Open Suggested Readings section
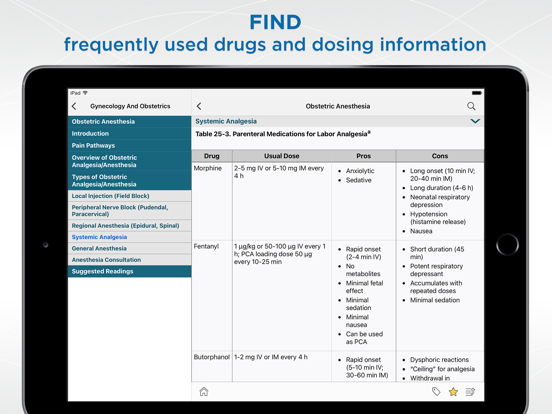552x414 pixels. pos(130,271)
